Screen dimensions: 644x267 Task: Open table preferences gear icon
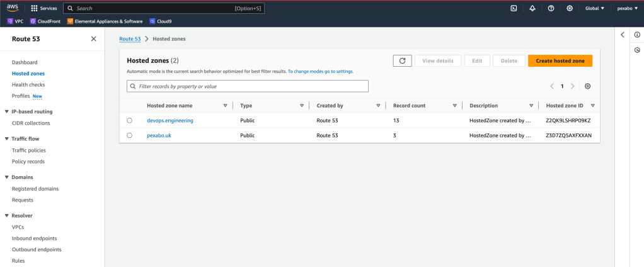[x=588, y=86]
